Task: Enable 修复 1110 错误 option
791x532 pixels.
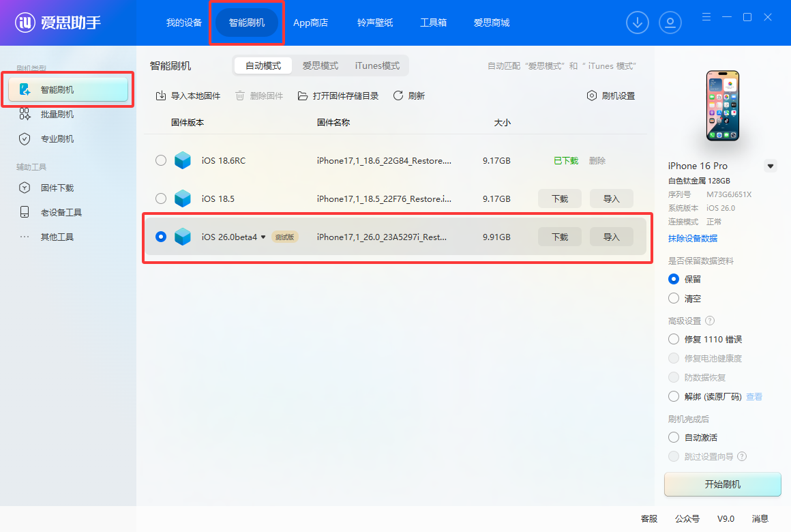Action: click(x=674, y=339)
